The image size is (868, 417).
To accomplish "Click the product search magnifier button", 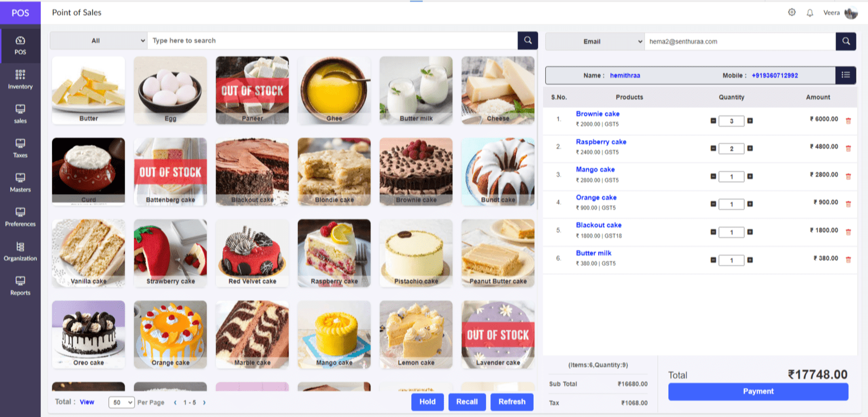I will pos(528,40).
